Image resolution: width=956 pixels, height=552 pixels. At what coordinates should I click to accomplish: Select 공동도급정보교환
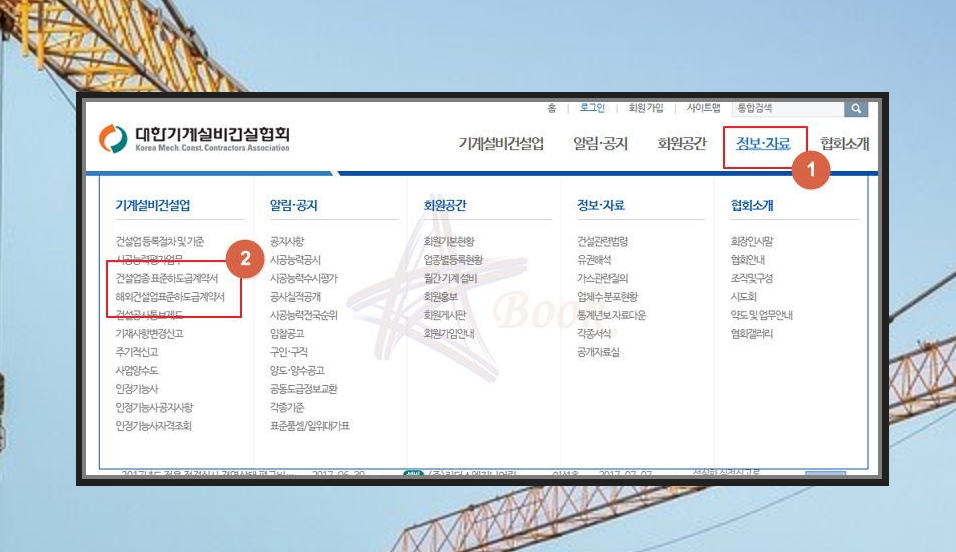(304, 389)
